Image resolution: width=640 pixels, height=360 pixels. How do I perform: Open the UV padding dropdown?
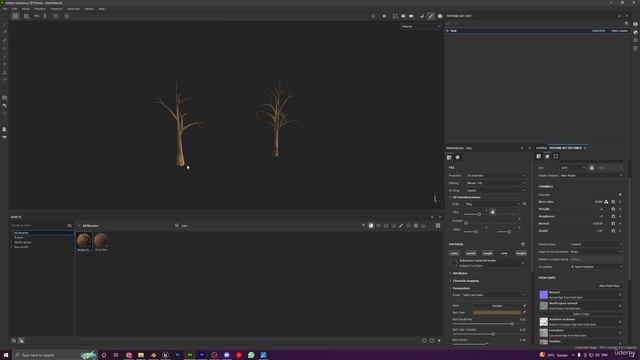click(596, 267)
